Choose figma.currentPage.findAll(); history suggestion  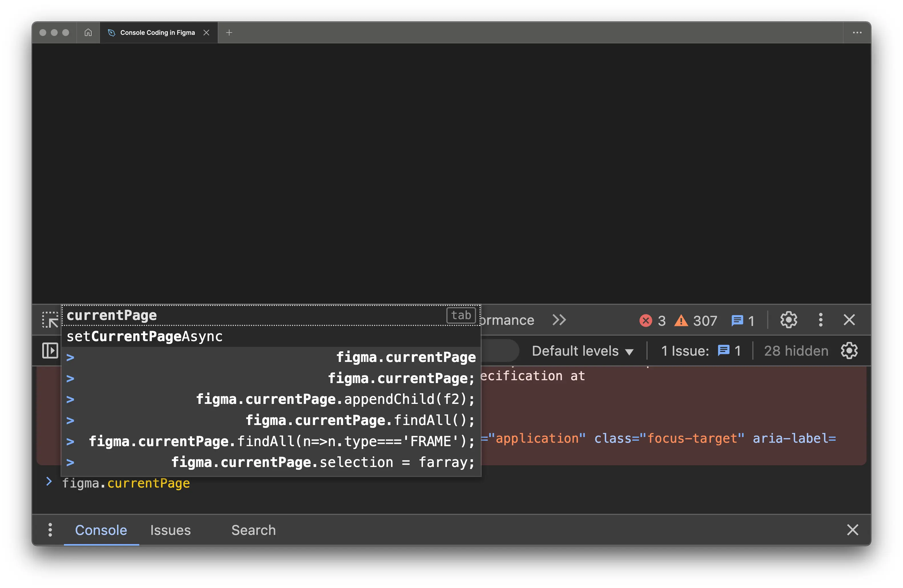[360, 420]
